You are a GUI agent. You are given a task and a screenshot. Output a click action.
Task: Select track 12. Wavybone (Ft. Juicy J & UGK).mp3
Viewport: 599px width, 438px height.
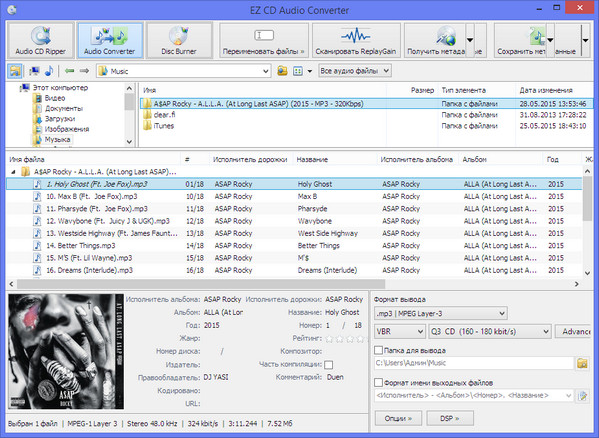294,221
